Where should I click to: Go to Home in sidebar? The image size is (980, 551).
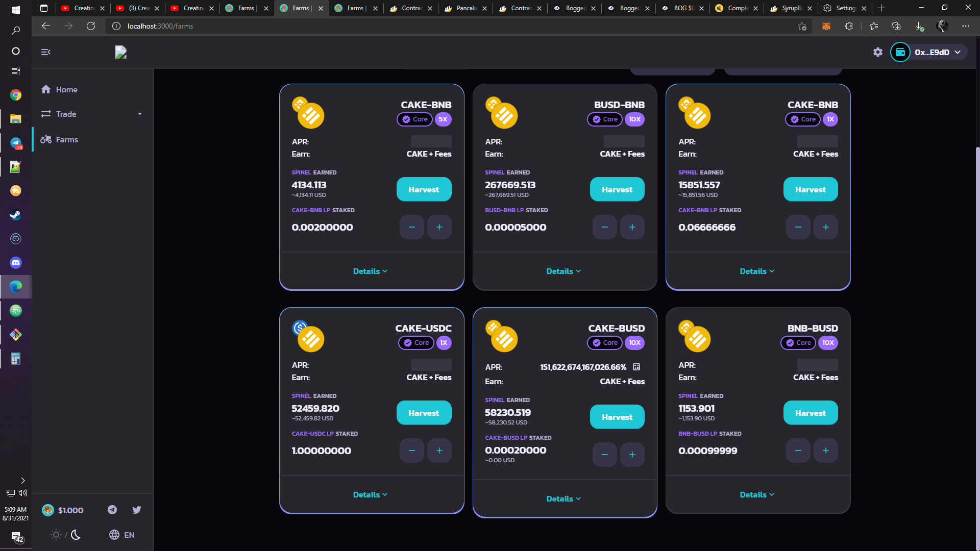pos(66,90)
